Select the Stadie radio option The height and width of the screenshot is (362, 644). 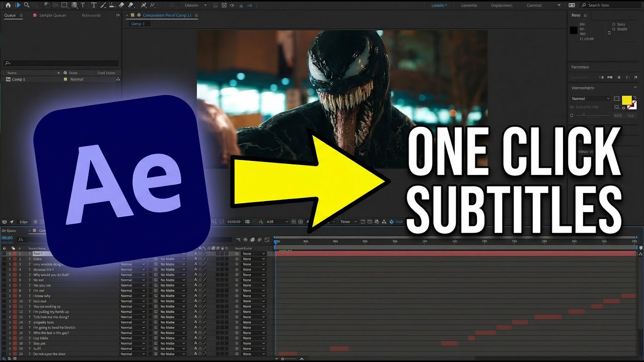[613, 29]
